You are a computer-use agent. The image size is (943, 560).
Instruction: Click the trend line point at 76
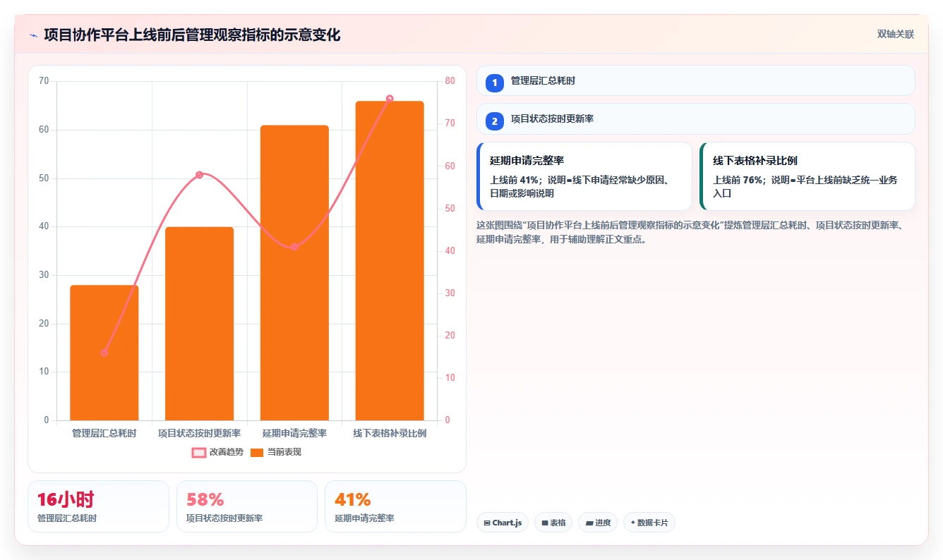tap(390, 99)
